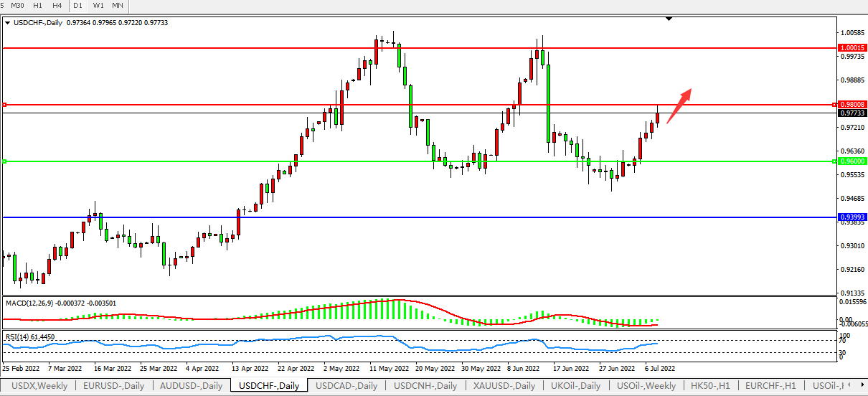
Task: Toggle the D1 daily timeframe
Action: 79,6
